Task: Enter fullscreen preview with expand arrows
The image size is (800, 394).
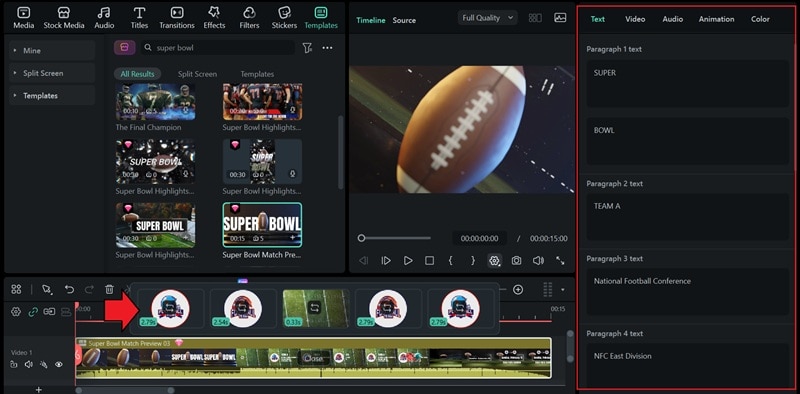Action: click(560, 261)
